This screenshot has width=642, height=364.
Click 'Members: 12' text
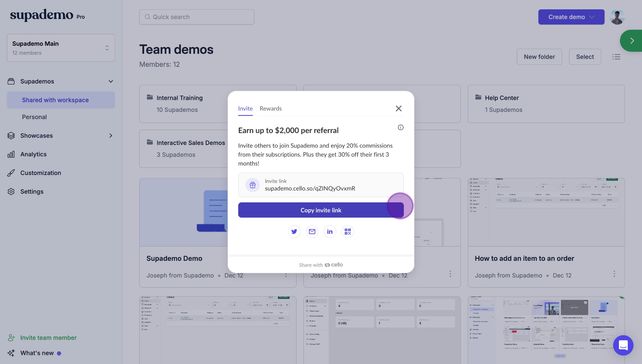coord(159,64)
